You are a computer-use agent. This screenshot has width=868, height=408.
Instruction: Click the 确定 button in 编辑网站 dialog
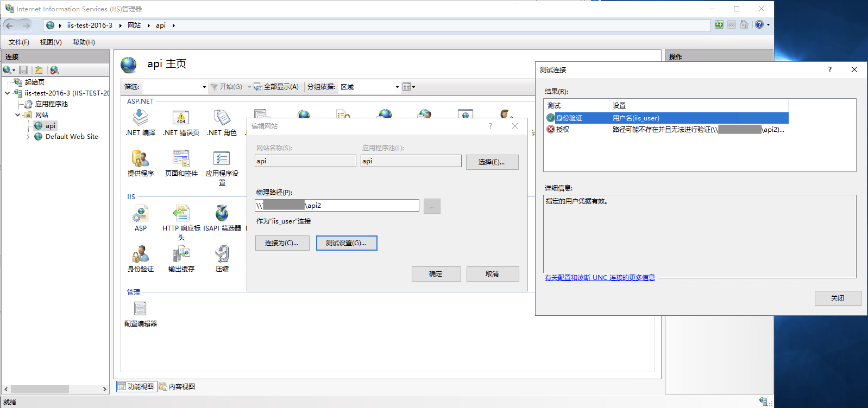coord(436,274)
